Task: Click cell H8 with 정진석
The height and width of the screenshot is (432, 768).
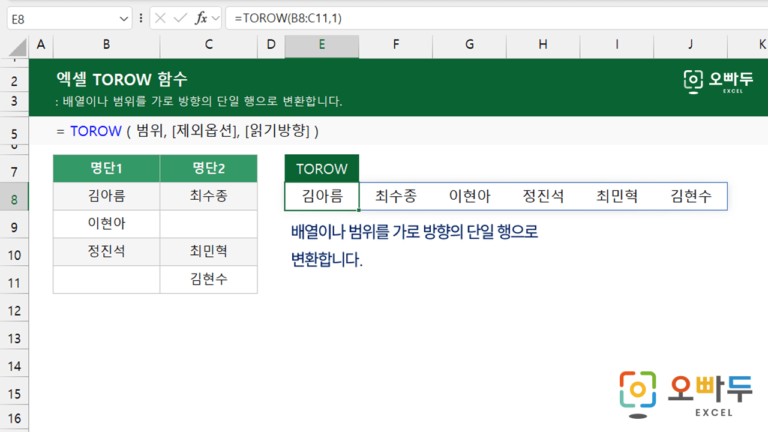Action: point(543,196)
